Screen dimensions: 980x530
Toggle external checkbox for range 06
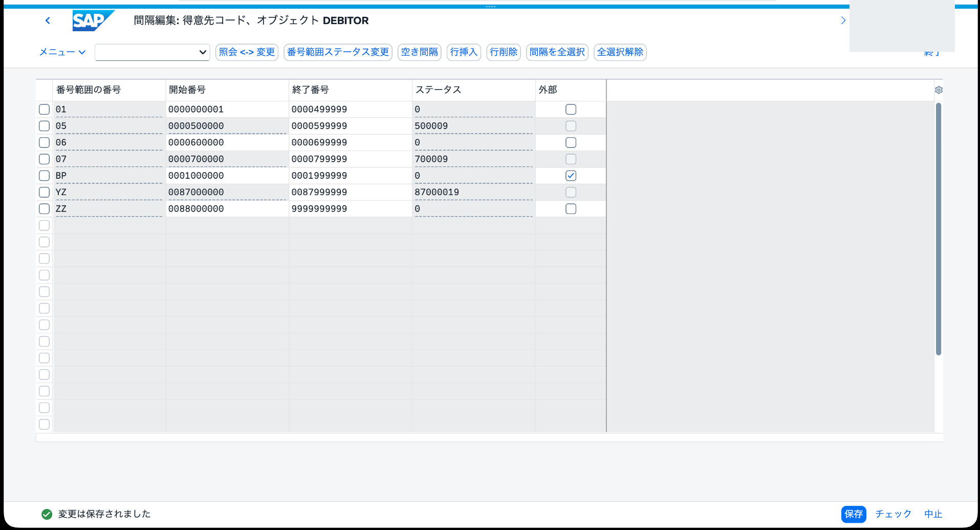pos(571,142)
